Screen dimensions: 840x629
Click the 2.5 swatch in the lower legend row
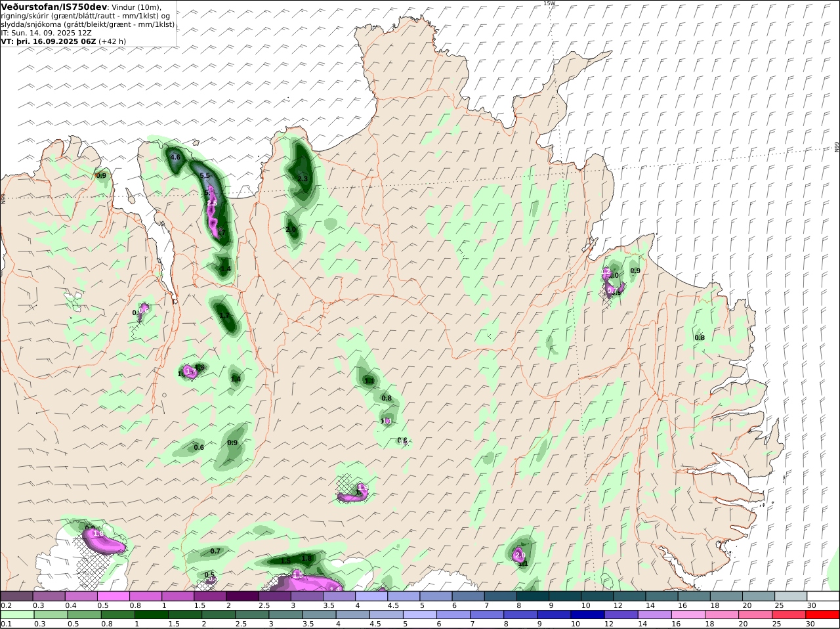(x=252, y=615)
